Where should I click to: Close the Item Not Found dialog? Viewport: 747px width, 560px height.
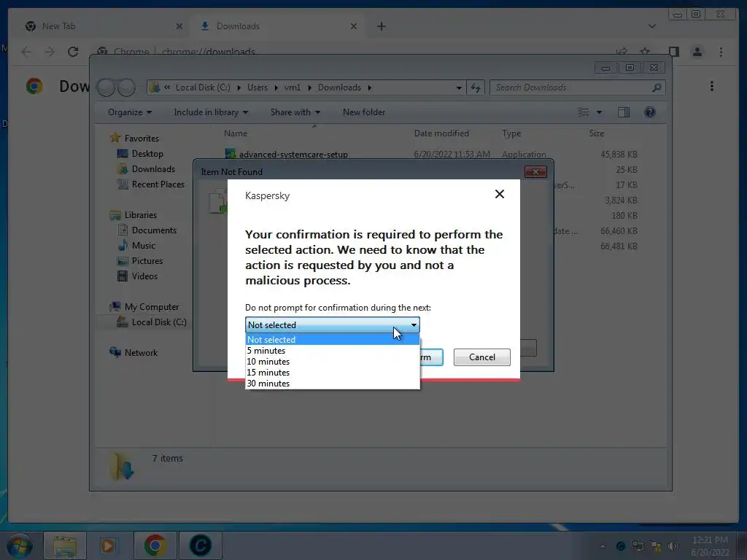535,172
